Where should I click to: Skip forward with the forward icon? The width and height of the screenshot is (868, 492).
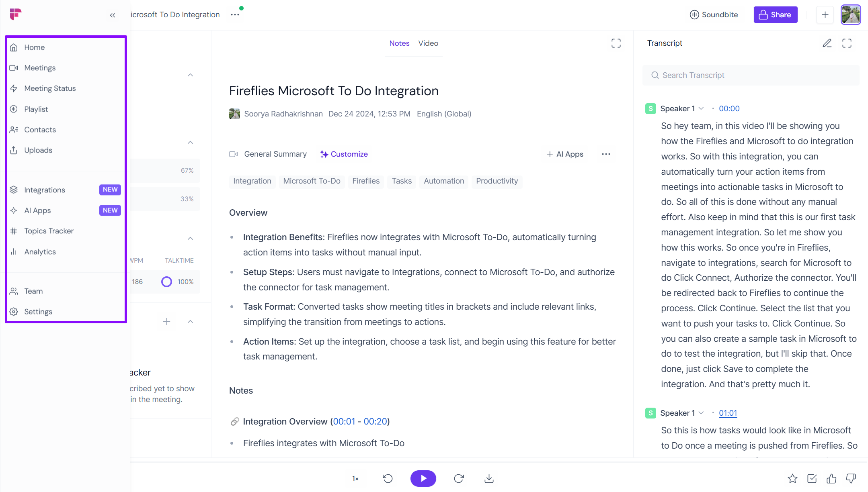point(459,479)
